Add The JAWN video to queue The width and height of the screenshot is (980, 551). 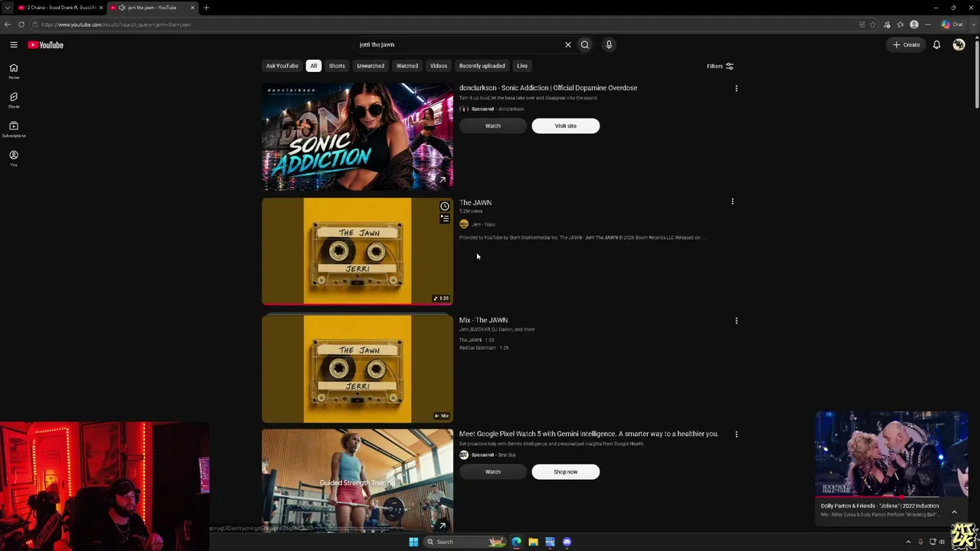coord(445,219)
